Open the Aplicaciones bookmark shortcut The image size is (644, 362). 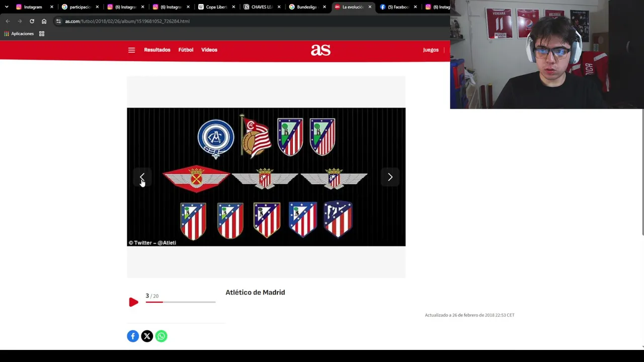pyautogui.click(x=19, y=34)
